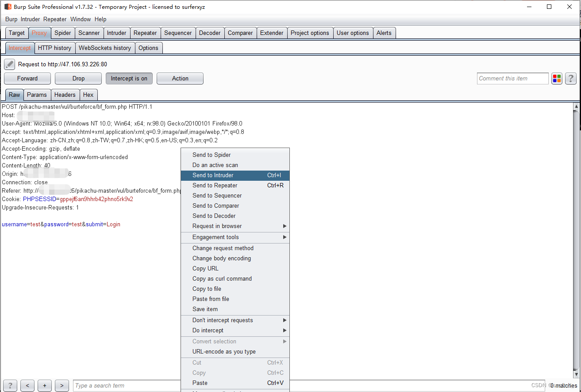Choose Save item in context menu
The image size is (581, 392).
pos(235,309)
